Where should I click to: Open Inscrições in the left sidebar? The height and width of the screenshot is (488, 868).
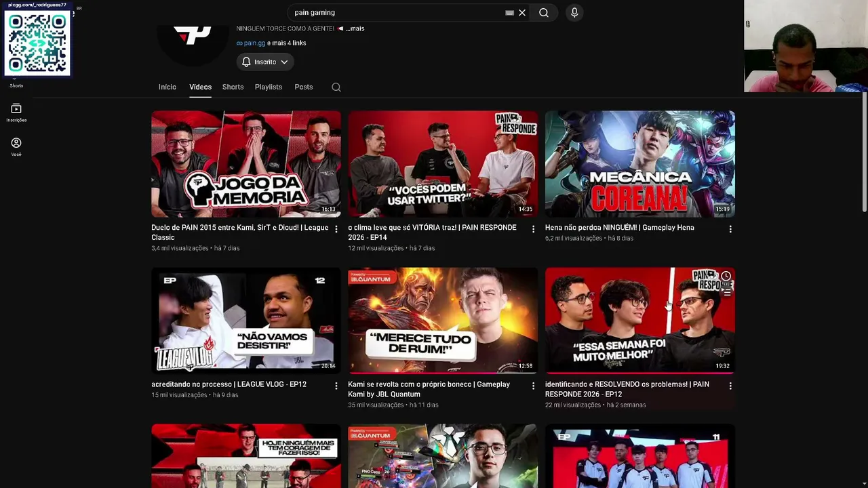[16, 113]
